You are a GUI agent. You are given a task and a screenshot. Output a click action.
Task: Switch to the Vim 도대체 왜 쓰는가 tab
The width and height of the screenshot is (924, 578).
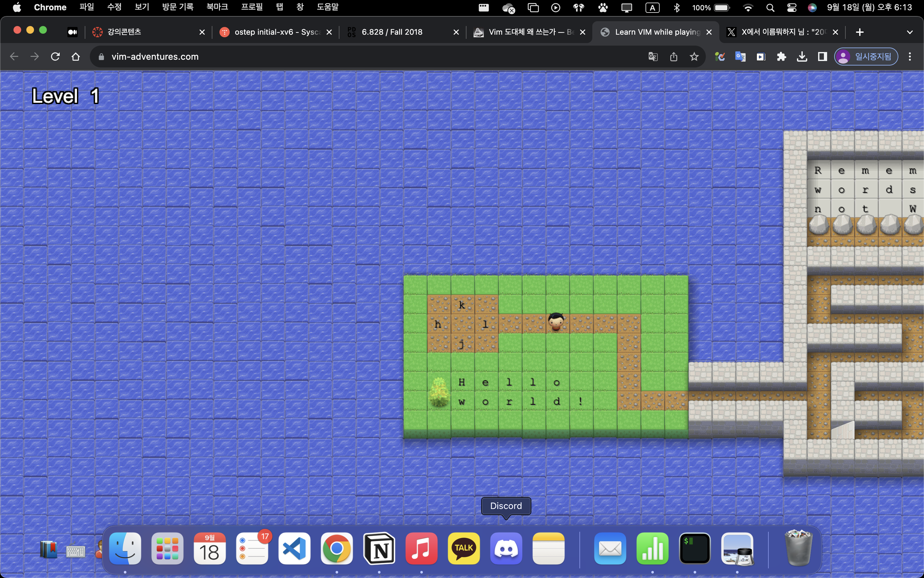[529, 32]
